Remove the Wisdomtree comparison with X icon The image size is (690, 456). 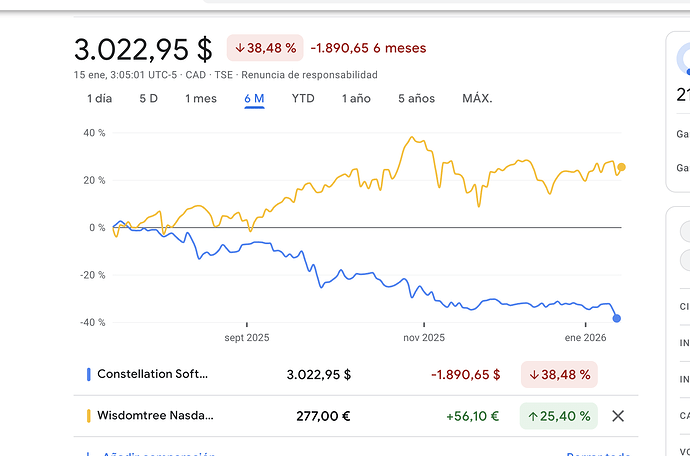618,416
